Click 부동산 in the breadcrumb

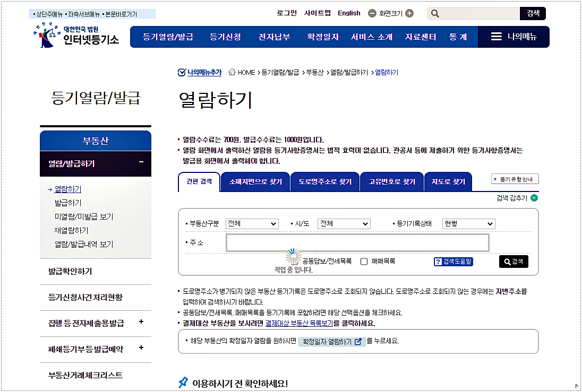point(315,72)
